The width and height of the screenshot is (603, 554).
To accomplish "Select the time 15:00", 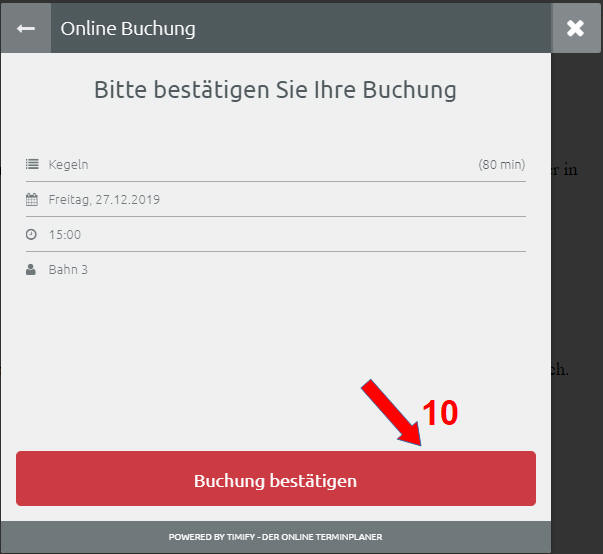I will point(65,235).
